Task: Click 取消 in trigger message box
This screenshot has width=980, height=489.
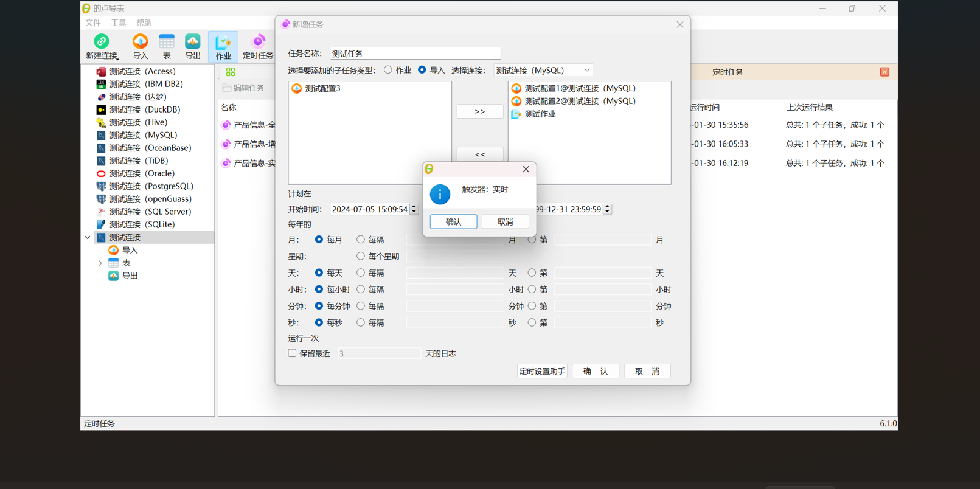Action: pyautogui.click(x=505, y=222)
